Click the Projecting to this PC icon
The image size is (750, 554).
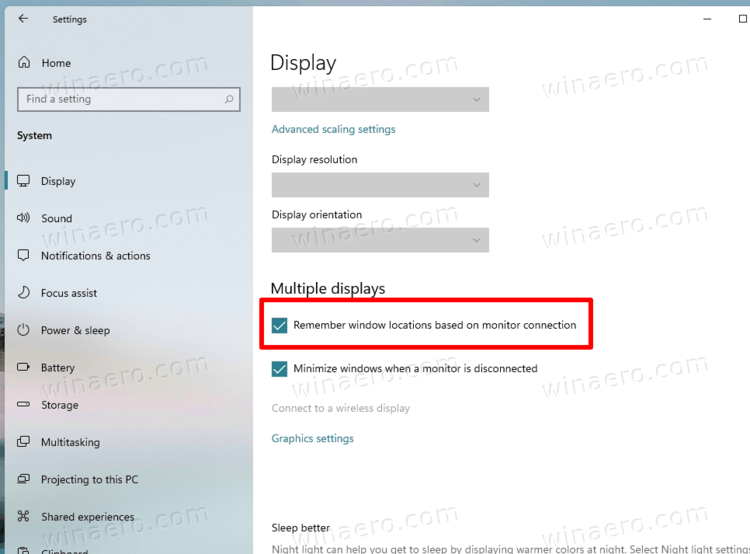click(24, 480)
